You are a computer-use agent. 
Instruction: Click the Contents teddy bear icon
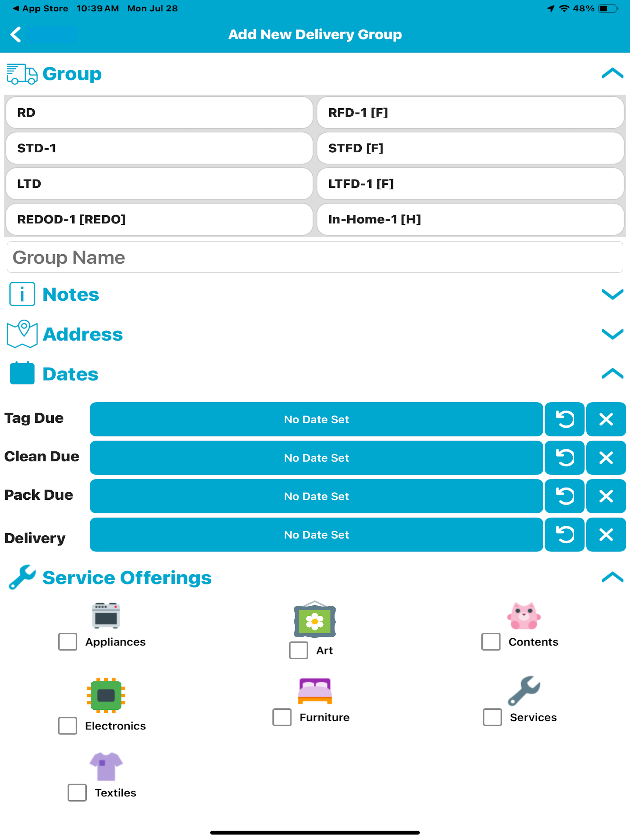point(524,616)
